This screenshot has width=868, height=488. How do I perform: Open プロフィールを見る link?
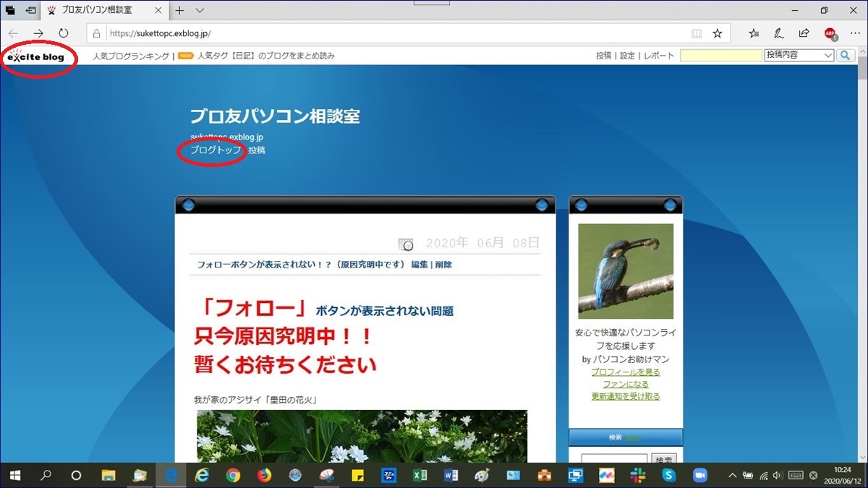click(x=626, y=372)
